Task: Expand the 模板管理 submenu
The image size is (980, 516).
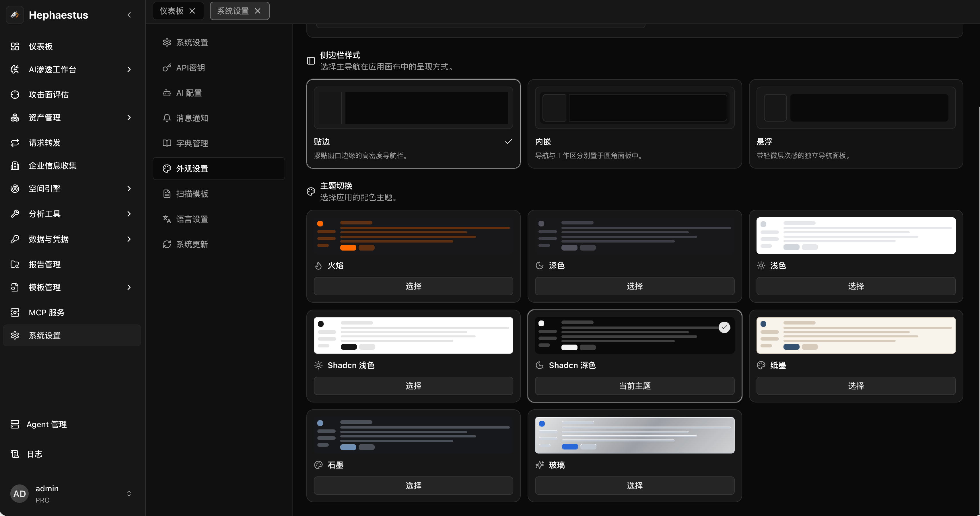Action: (x=129, y=287)
